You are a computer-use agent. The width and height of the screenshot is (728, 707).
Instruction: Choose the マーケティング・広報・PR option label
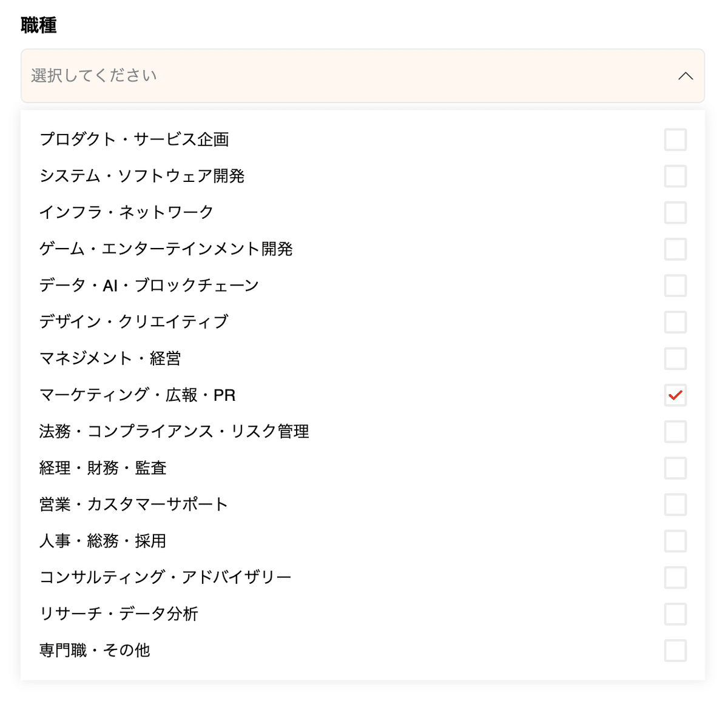coord(138,395)
